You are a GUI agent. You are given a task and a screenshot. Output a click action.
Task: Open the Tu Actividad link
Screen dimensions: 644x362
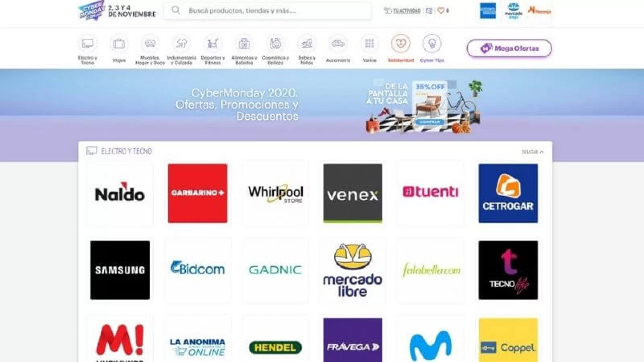click(402, 11)
